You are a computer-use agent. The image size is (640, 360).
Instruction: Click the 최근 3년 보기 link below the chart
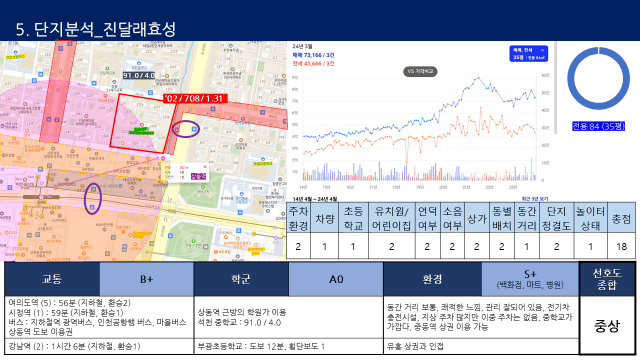pyautogui.click(x=535, y=199)
